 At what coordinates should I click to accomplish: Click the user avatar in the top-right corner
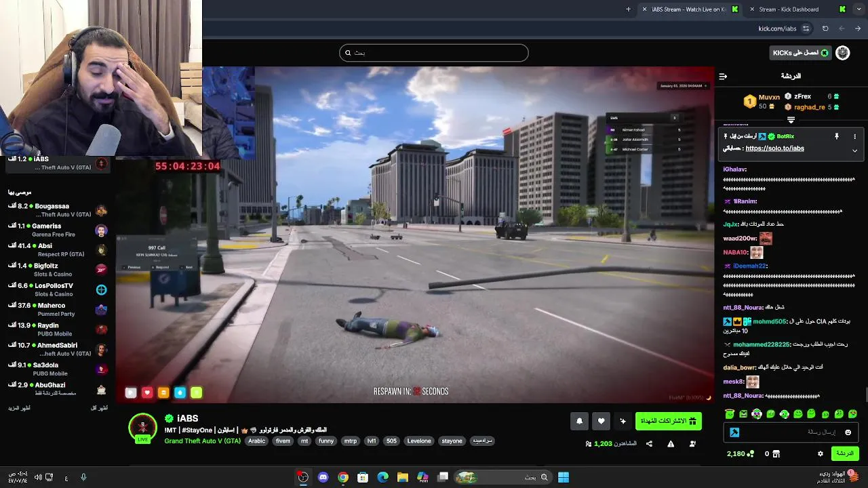pos(843,53)
